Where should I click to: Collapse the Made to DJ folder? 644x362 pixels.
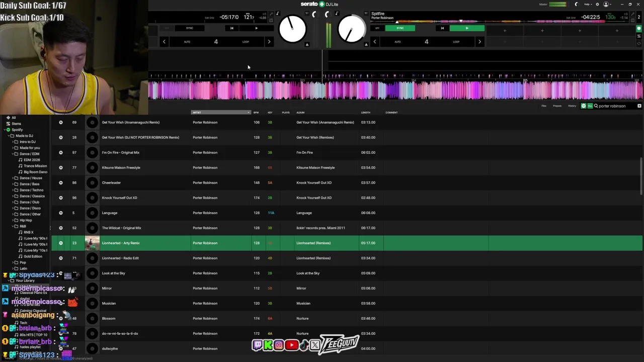[x=8, y=136]
